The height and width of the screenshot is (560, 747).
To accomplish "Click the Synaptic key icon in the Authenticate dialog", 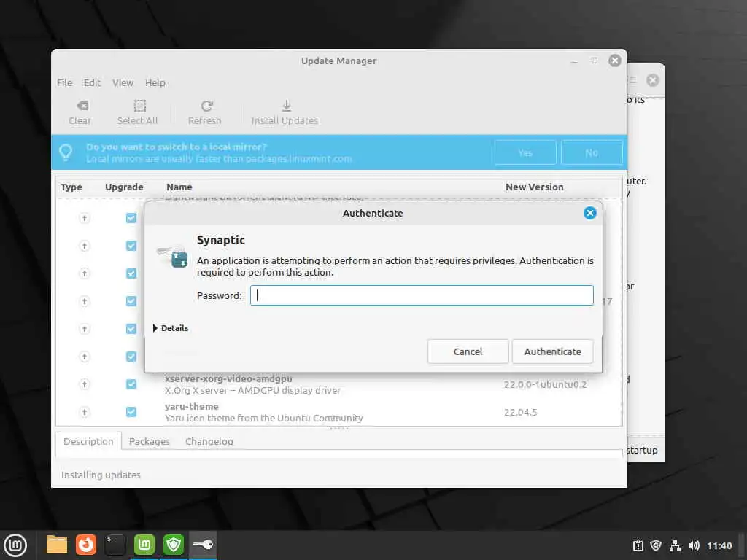I will tap(172, 256).
